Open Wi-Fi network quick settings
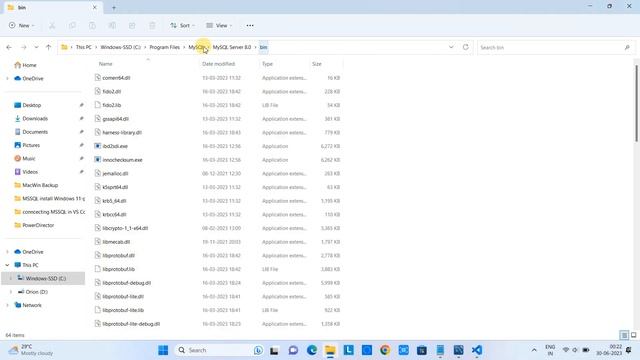 (566, 350)
